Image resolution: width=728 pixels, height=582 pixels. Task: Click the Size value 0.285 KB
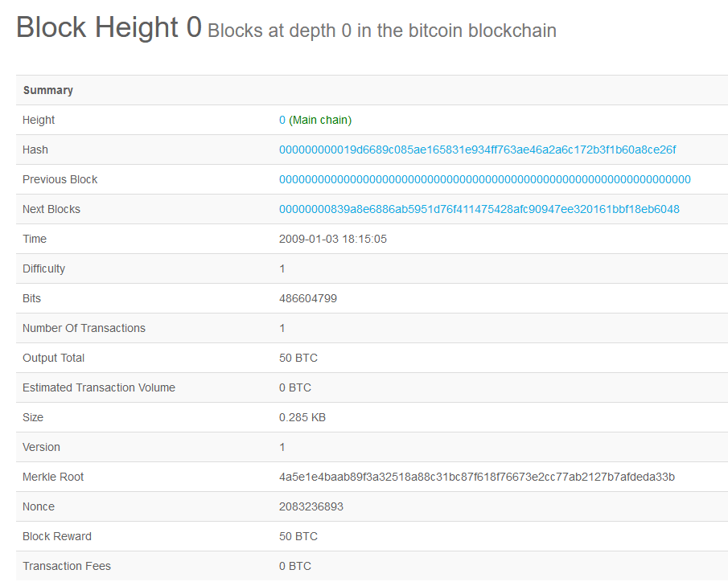(x=301, y=417)
